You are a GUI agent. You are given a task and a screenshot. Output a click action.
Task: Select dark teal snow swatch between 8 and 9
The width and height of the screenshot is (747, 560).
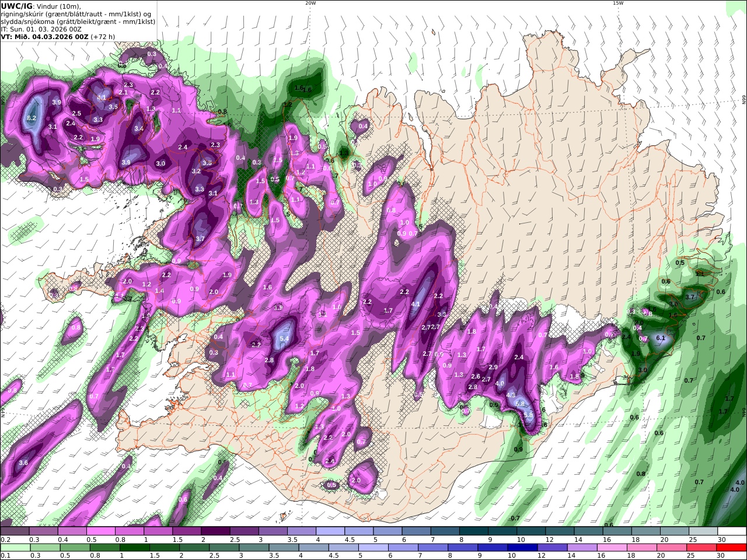coord(473,531)
